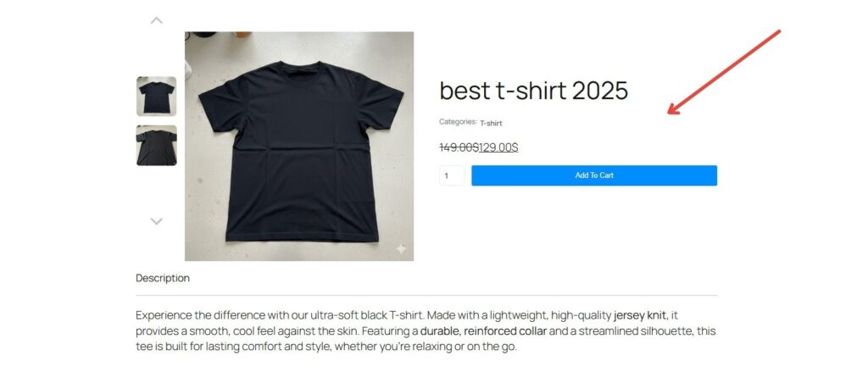The width and height of the screenshot is (868, 383).
Task: Open the main black t-shirt product image
Action: (299, 146)
